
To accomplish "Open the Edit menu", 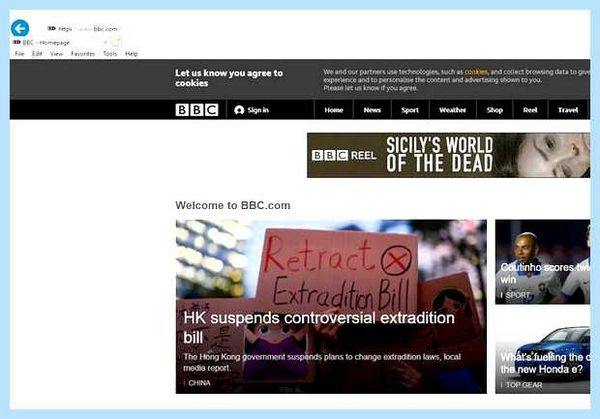I will click(37, 54).
